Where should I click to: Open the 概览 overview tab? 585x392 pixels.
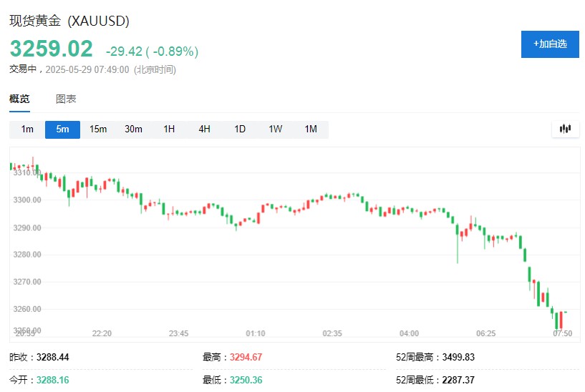[19, 99]
